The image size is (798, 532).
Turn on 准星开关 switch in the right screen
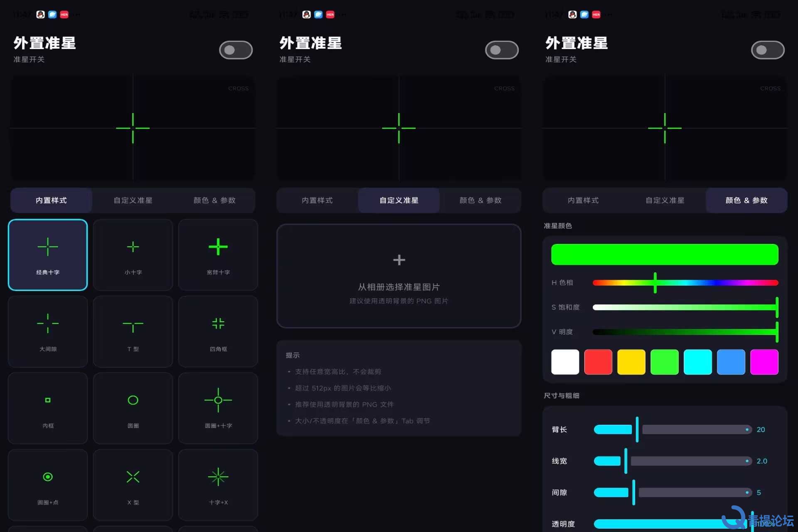pos(768,50)
